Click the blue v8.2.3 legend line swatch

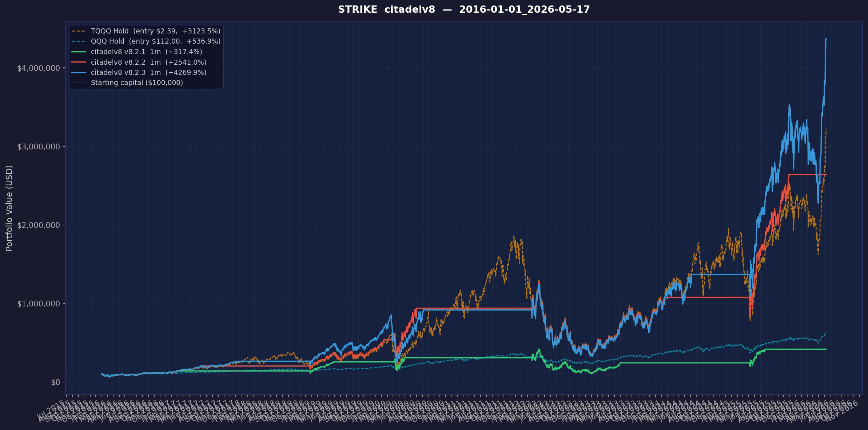[x=79, y=73]
